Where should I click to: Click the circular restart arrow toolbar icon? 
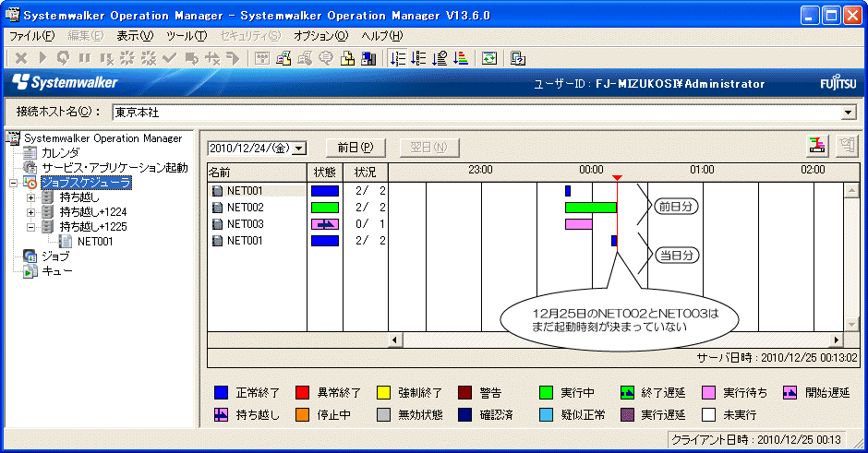(x=63, y=58)
